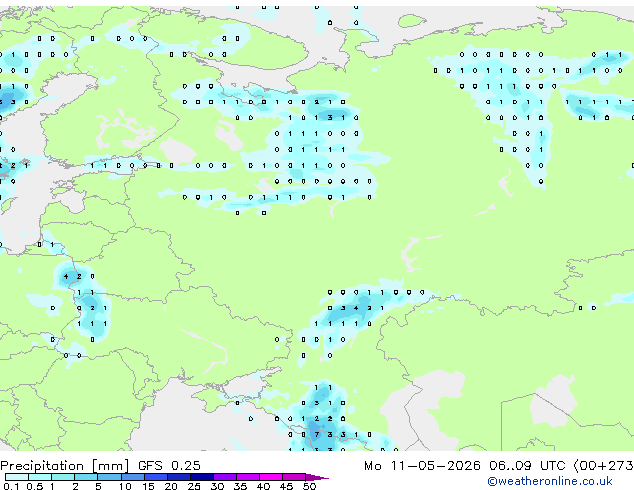Select the 5 mm legend color swatch
Image resolution: width=634 pixels, height=490 pixels.
[109, 477]
